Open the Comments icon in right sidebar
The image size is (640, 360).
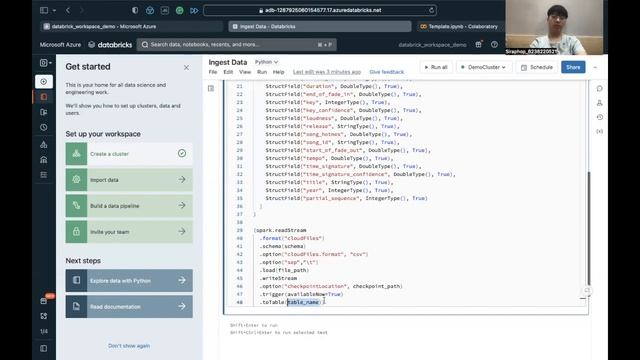600,88
